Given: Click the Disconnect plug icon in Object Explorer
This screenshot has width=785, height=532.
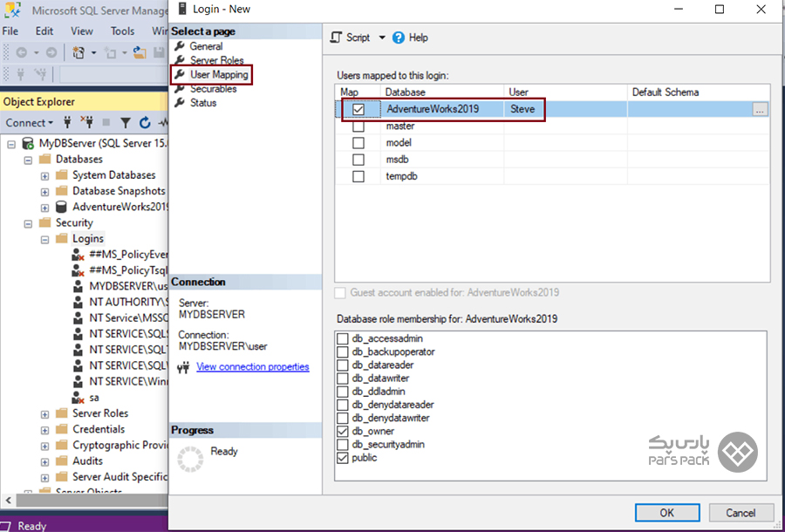Looking at the screenshot, I should point(87,122).
